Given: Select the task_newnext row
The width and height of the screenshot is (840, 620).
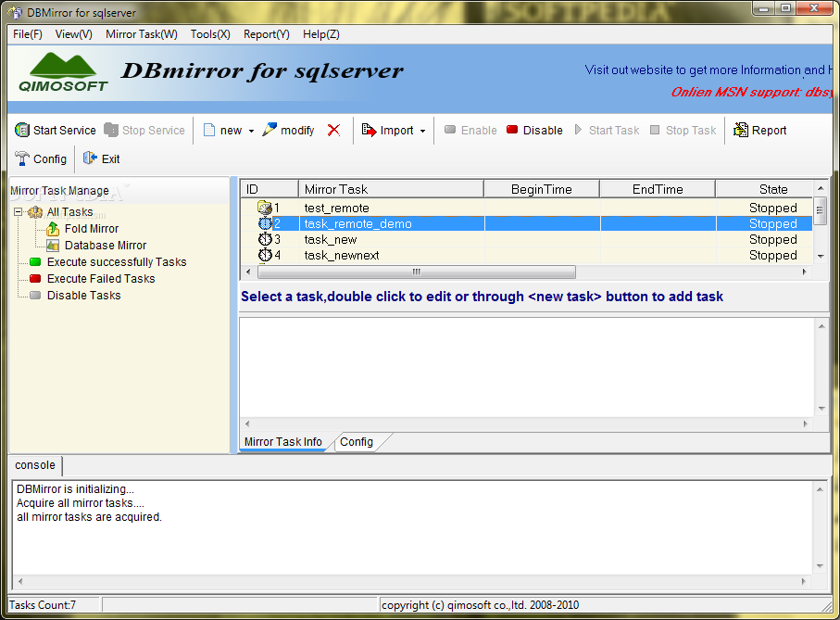Looking at the screenshot, I should tap(526, 255).
